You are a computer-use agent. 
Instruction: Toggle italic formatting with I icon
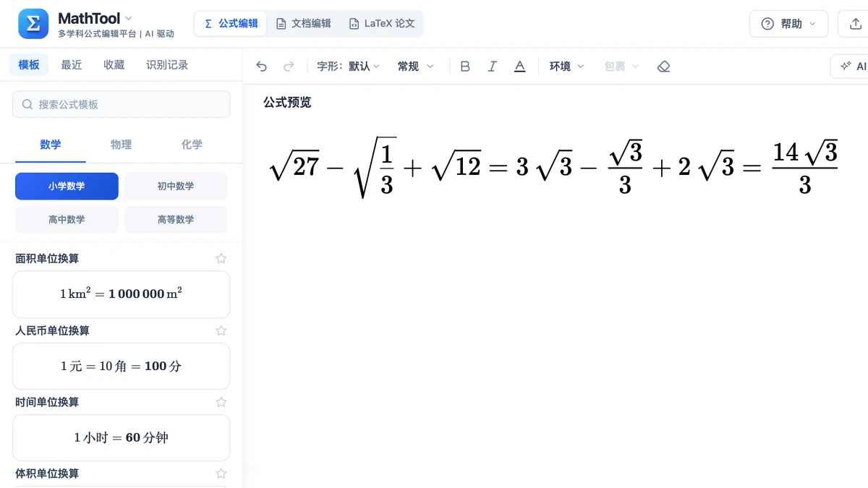point(493,67)
